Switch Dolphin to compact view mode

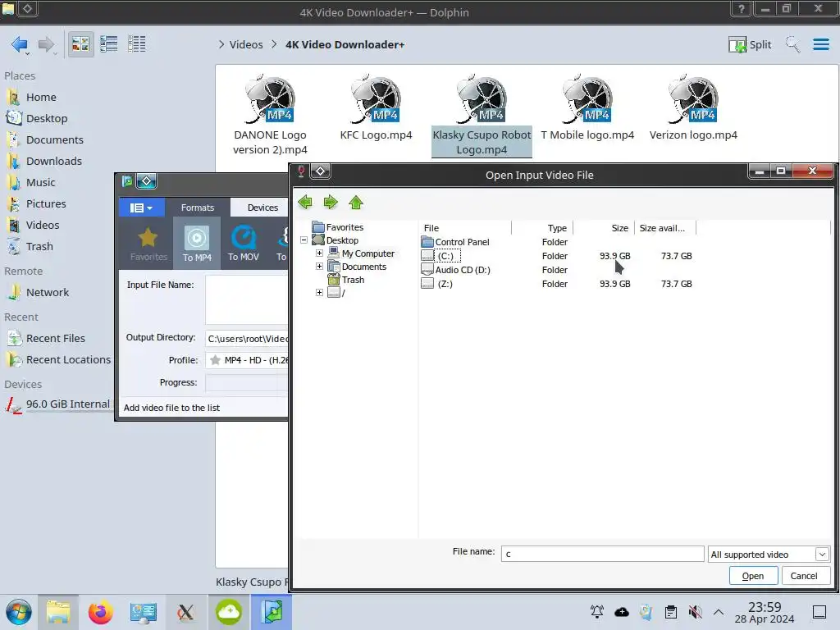point(109,44)
